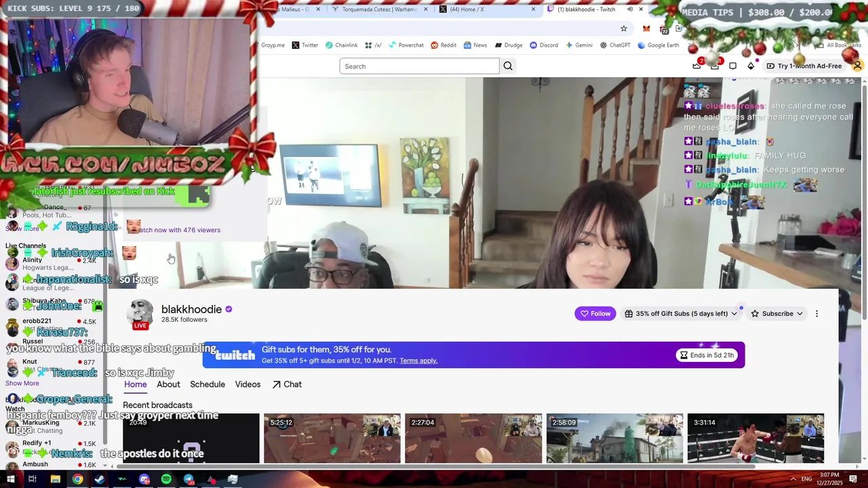Bookmark this page with the star icon
The height and width of the screenshot is (488, 868).
[624, 28]
